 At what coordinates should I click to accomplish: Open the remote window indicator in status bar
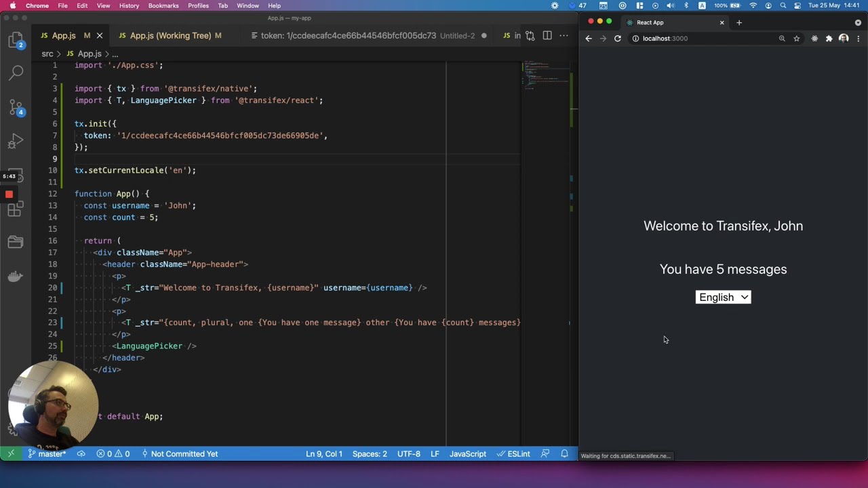[11, 453]
